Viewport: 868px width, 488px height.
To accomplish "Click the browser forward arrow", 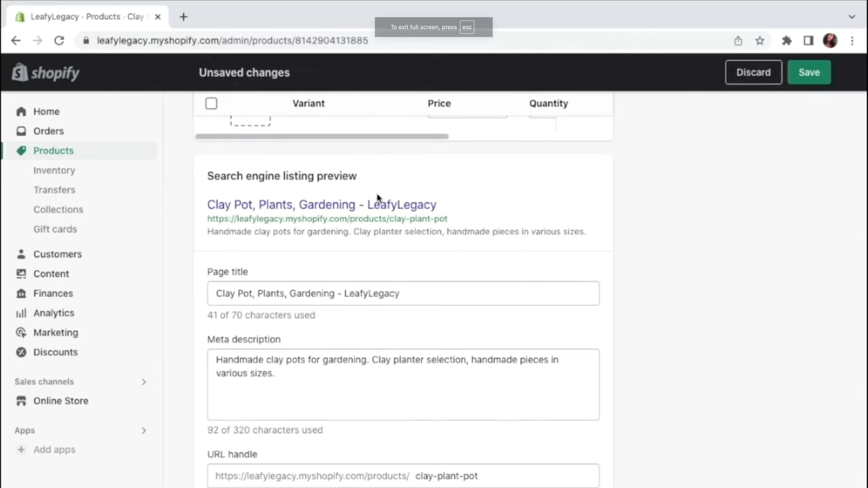I will pos(37,41).
